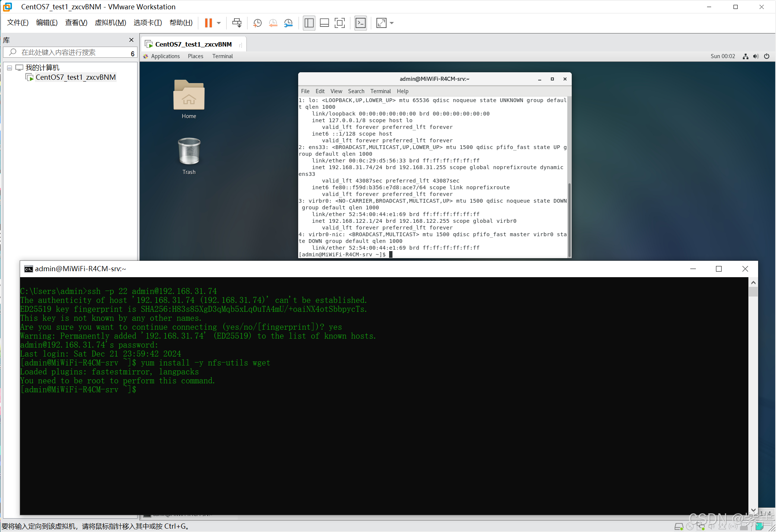Open the snapshot manager wrench icon

click(x=288, y=23)
